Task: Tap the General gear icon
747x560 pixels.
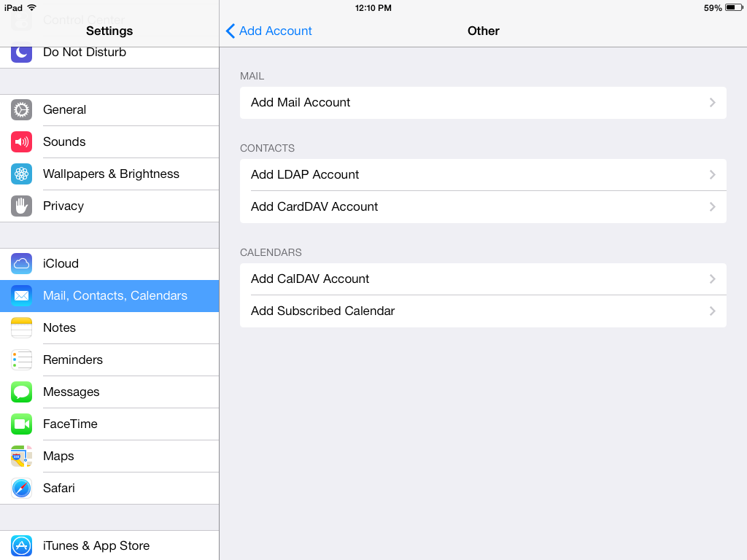Action: coord(21,110)
